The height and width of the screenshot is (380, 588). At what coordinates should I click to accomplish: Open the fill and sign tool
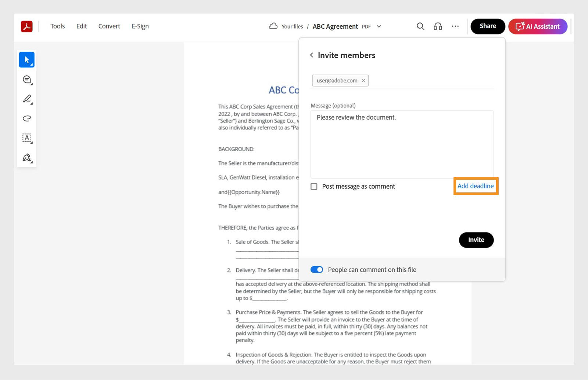26,157
